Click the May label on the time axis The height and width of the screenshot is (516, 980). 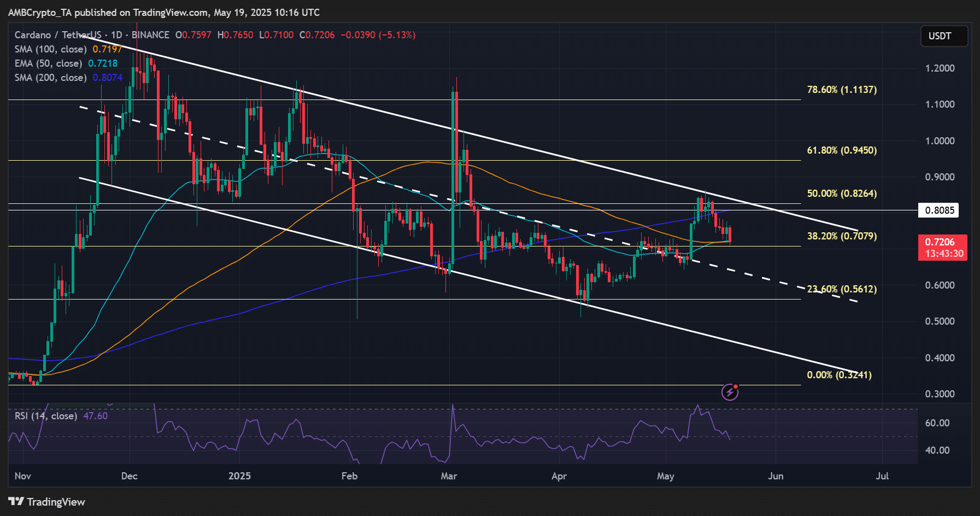pos(666,476)
